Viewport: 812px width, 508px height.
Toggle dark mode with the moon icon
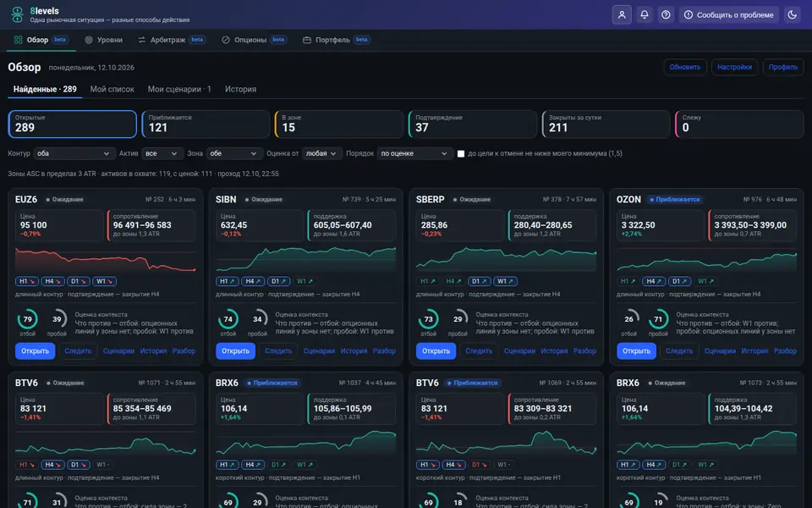click(793, 14)
